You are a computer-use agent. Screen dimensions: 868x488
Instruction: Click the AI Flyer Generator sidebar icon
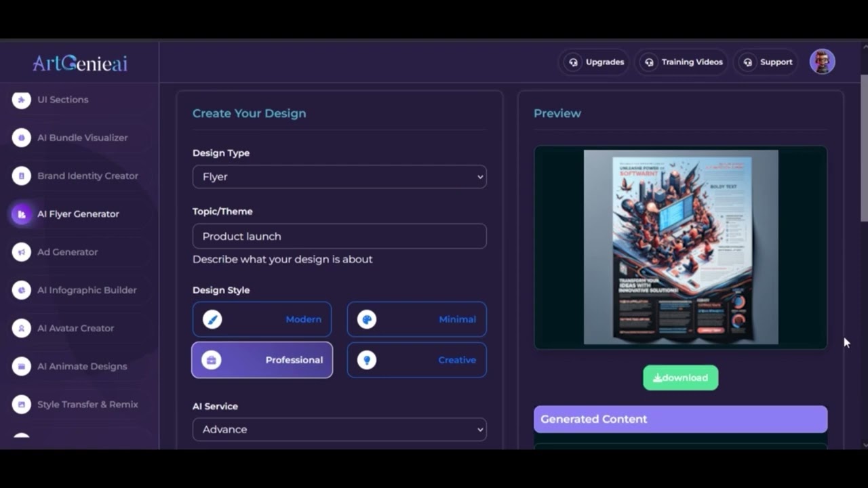21,214
